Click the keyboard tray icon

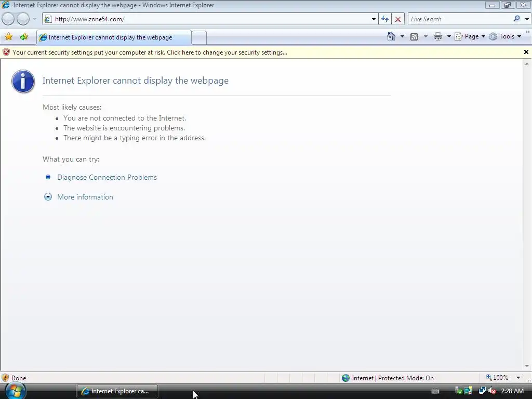pos(435,391)
